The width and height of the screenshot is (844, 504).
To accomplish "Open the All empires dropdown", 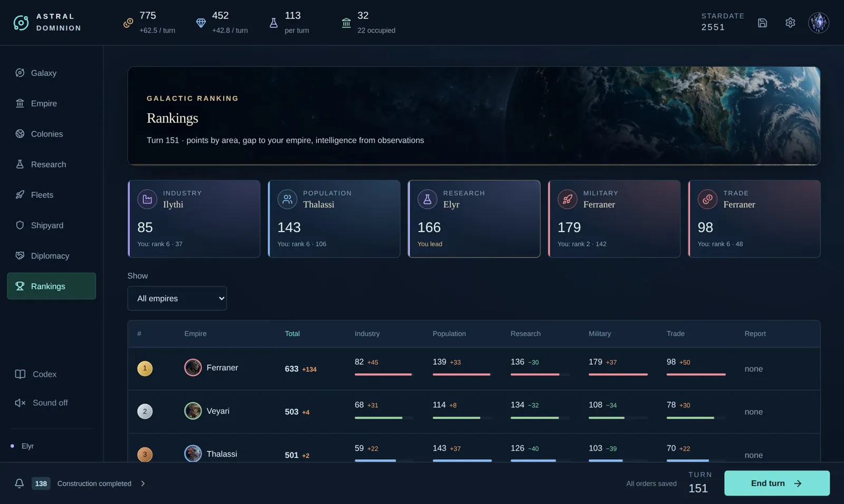I will click(177, 298).
